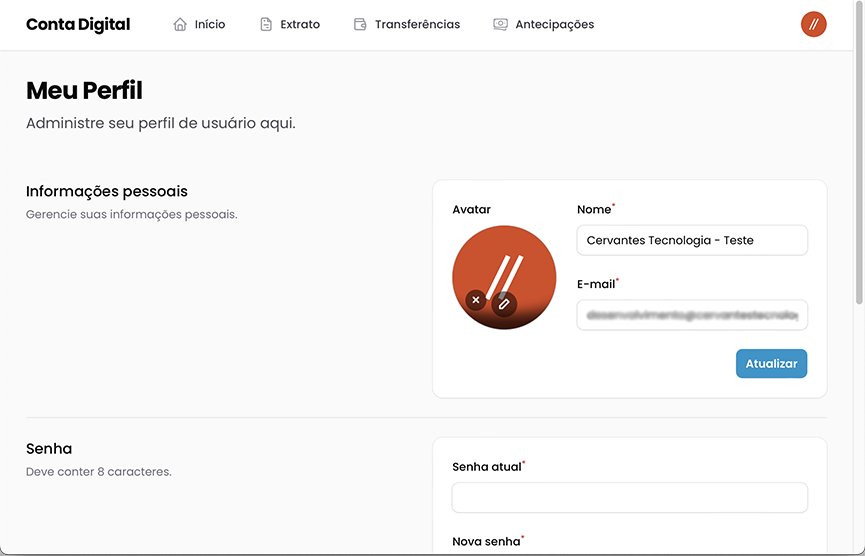Focus the Nome input field
The height and width of the screenshot is (556, 865).
pyautogui.click(x=692, y=240)
